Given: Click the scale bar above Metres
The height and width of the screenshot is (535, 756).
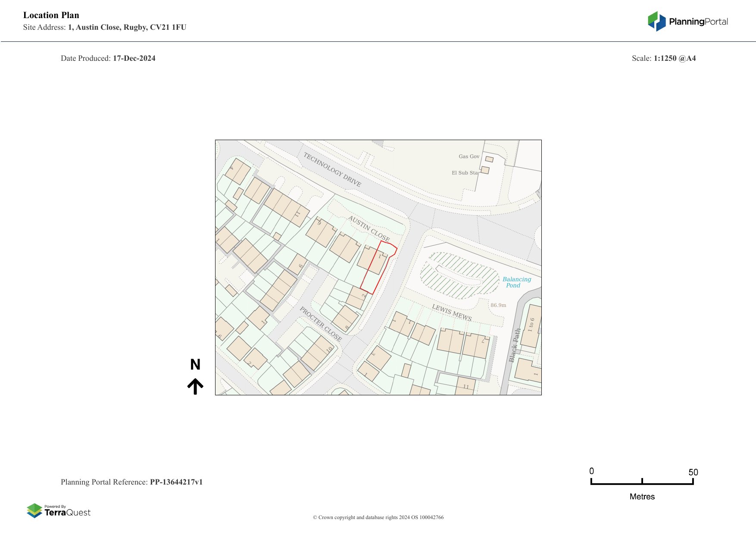Looking at the screenshot, I should pyautogui.click(x=642, y=483).
